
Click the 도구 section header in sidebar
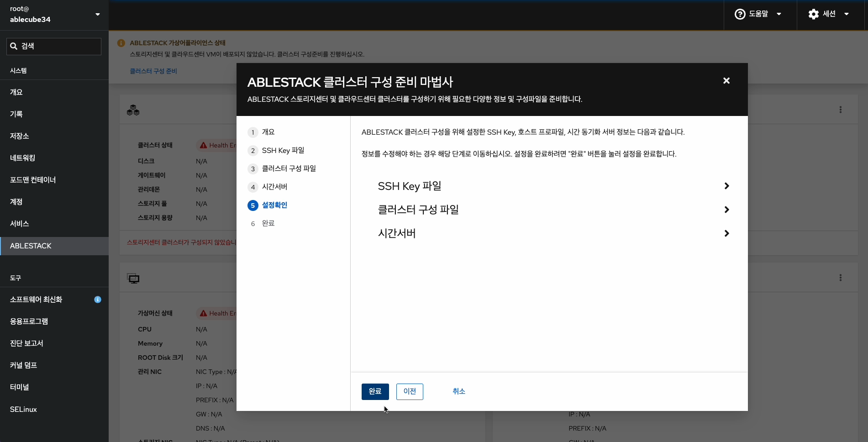pyautogui.click(x=16, y=278)
